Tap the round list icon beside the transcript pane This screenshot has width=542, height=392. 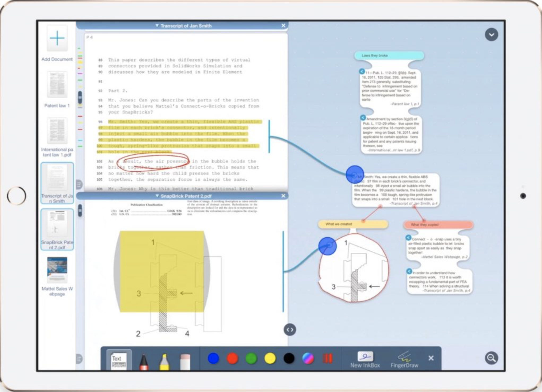coord(79,184)
